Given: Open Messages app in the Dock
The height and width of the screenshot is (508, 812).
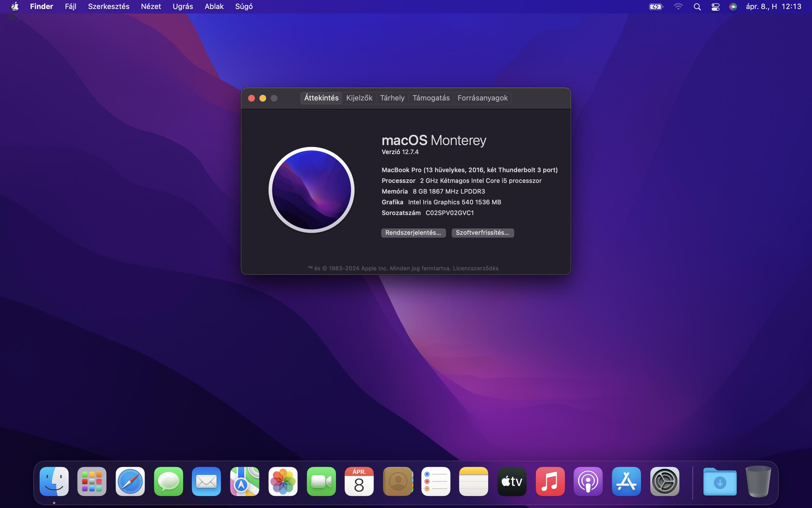Looking at the screenshot, I should coord(168,481).
